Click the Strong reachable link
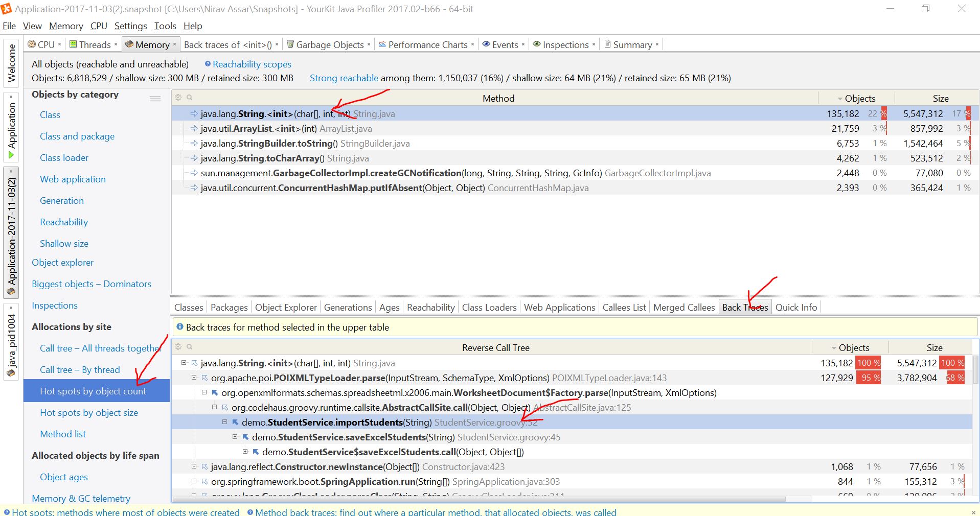This screenshot has width=980, height=516. tap(344, 78)
